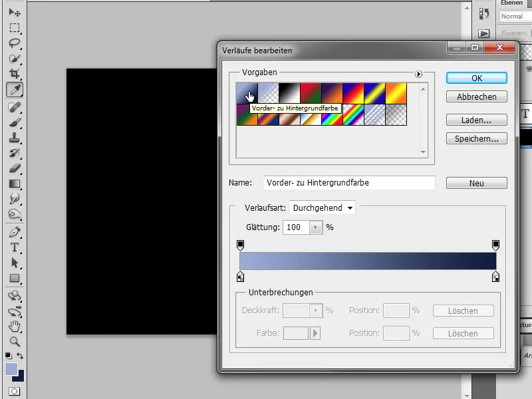Select the black to white gradient preset
This screenshot has height=399, width=532.
[x=289, y=93]
